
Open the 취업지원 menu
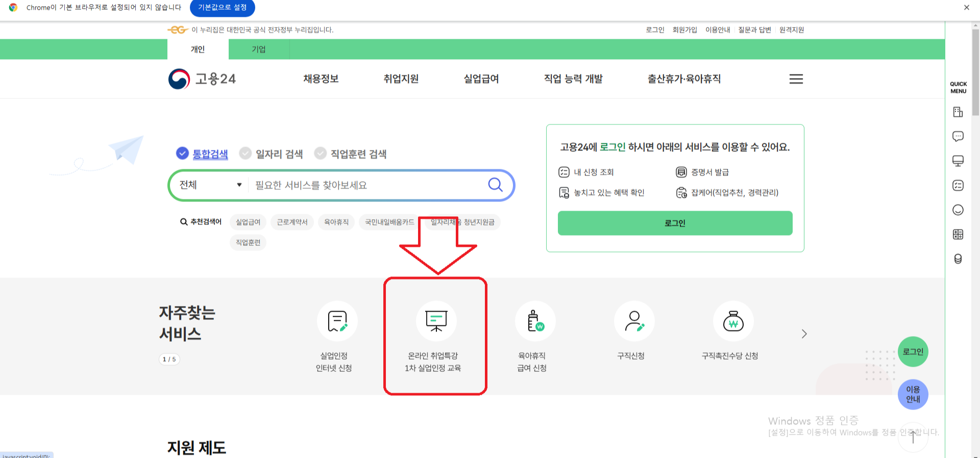(x=401, y=79)
